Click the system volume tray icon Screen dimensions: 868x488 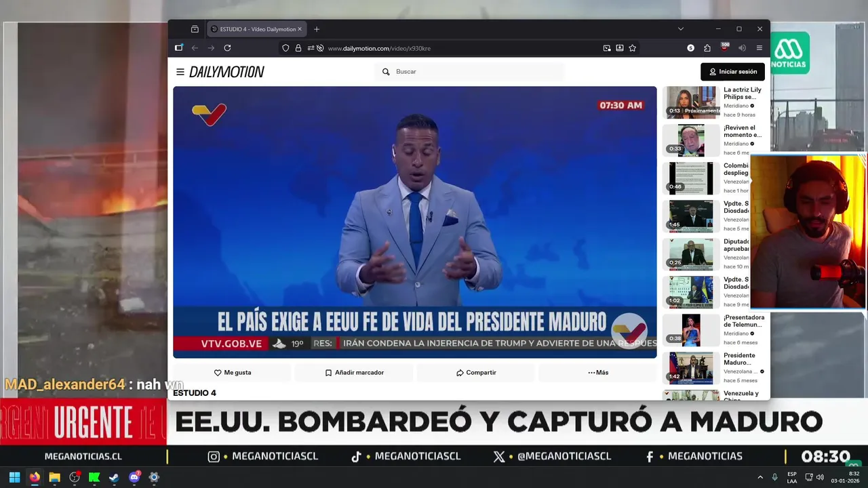tap(821, 477)
